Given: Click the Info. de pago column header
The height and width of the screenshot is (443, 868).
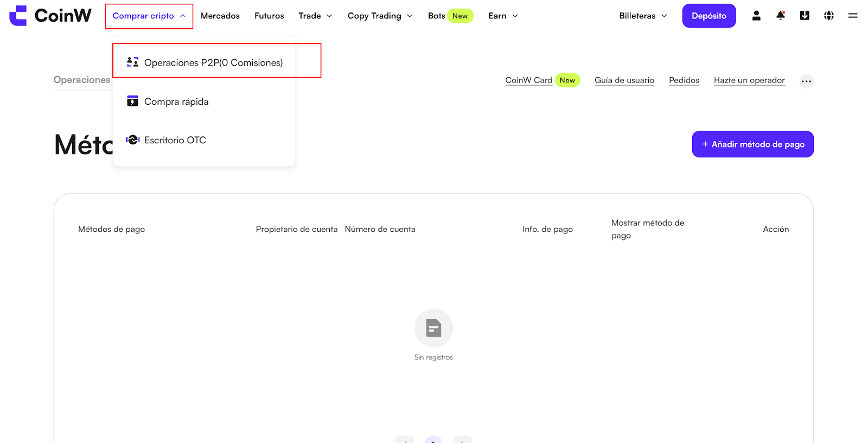Looking at the screenshot, I should 548,229.
